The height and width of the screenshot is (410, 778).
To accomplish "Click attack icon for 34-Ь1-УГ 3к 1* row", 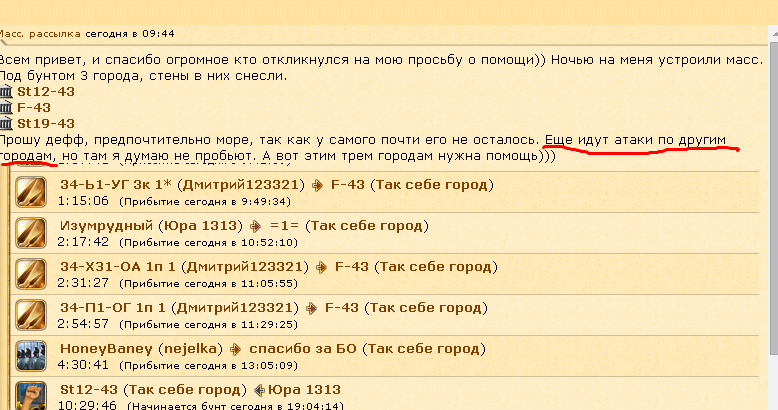I will pyautogui.click(x=31, y=192).
